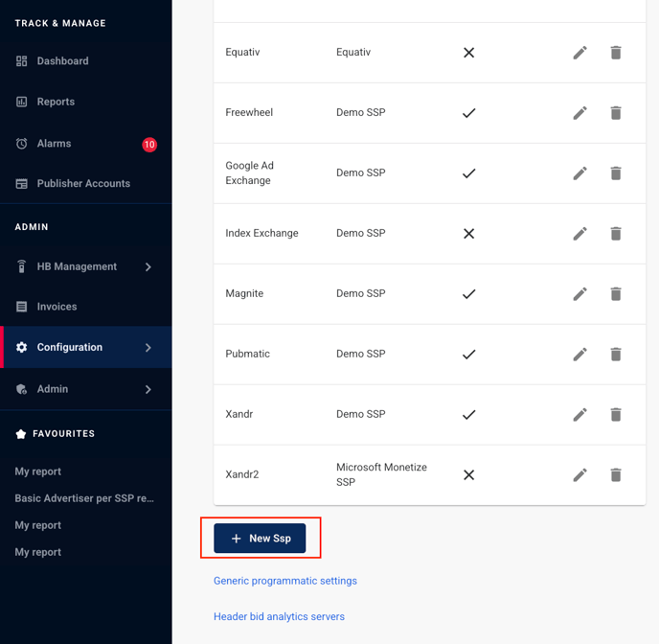Select the Configuration menu item
The height and width of the screenshot is (644, 659).
pyautogui.click(x=86, y=347)
